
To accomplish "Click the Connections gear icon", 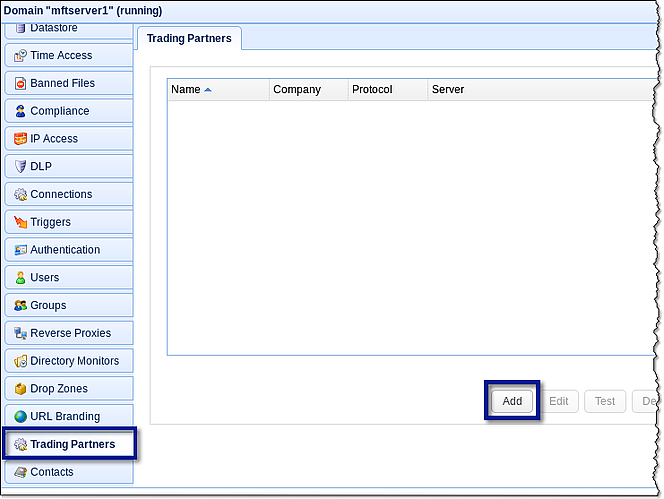I will click(20, 194).
